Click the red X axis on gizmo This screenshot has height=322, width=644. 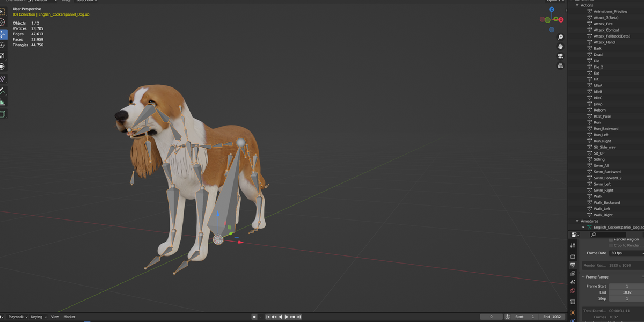(561, 20)
